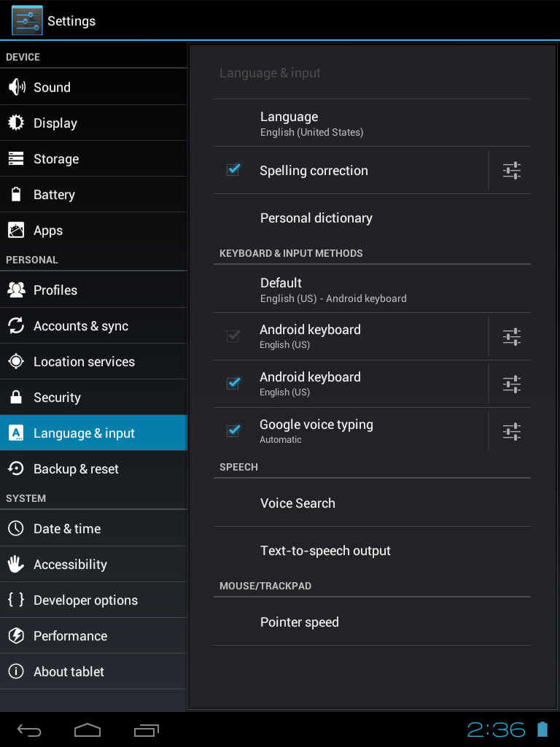The image size is (560, 747).
Task: Tap the clock showing 2:36
Action: point(496,729)
